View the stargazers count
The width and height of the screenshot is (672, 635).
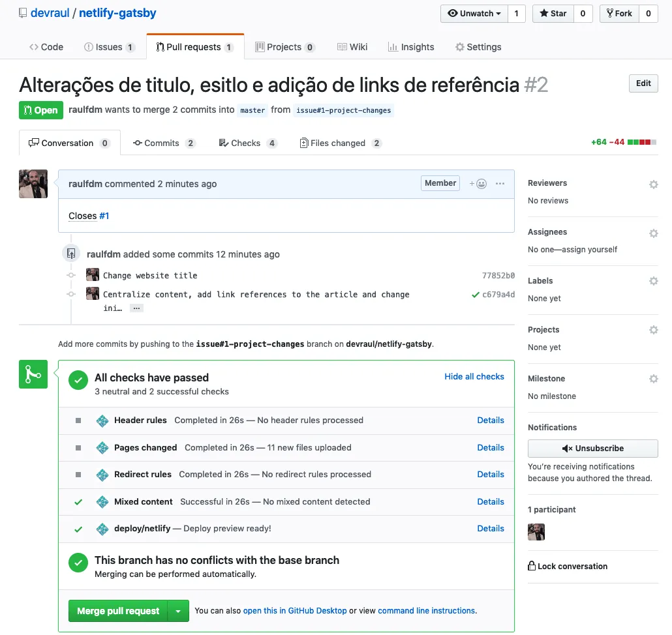(x=583, y=13)
